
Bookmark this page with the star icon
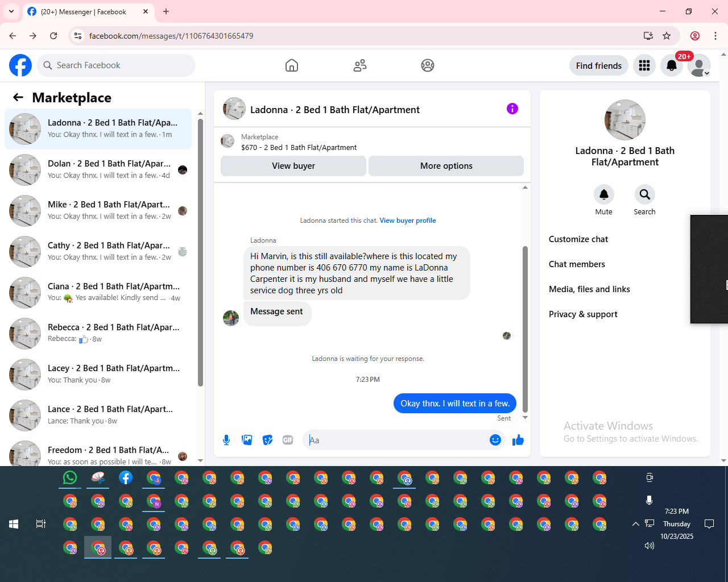pos(667,36)
